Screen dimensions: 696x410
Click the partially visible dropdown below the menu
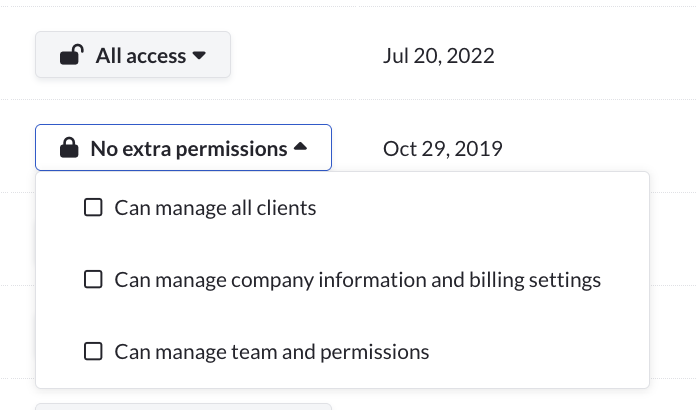coord(183,406)
